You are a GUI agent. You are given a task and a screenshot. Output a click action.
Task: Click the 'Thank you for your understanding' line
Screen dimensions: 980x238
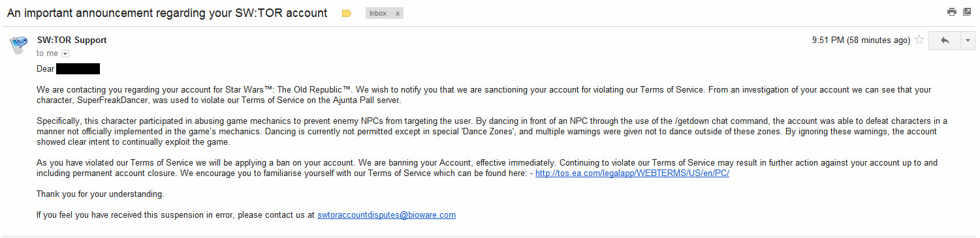[x=101, y=194]
